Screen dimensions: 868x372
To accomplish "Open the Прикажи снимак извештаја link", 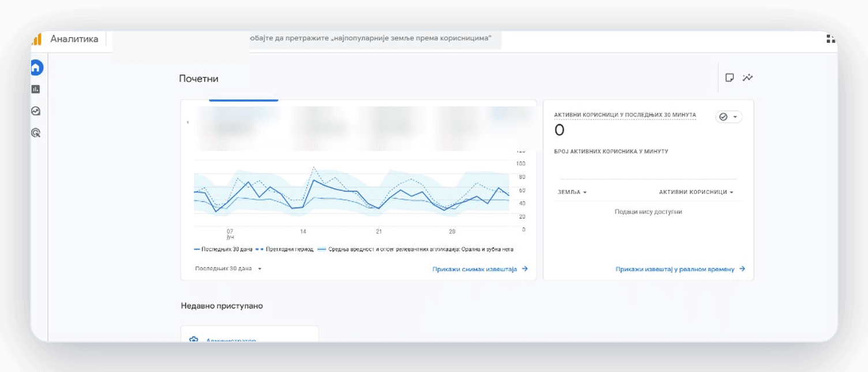I will point(480,269).
